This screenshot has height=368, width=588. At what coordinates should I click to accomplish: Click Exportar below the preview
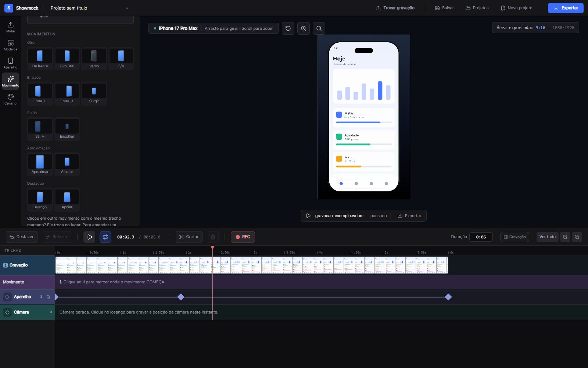[409, 216]
